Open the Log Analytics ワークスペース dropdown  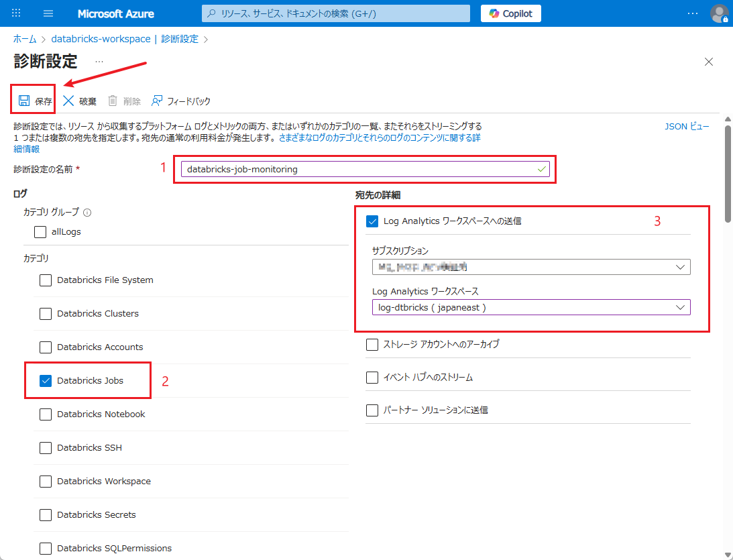click(x=531, y=307)
